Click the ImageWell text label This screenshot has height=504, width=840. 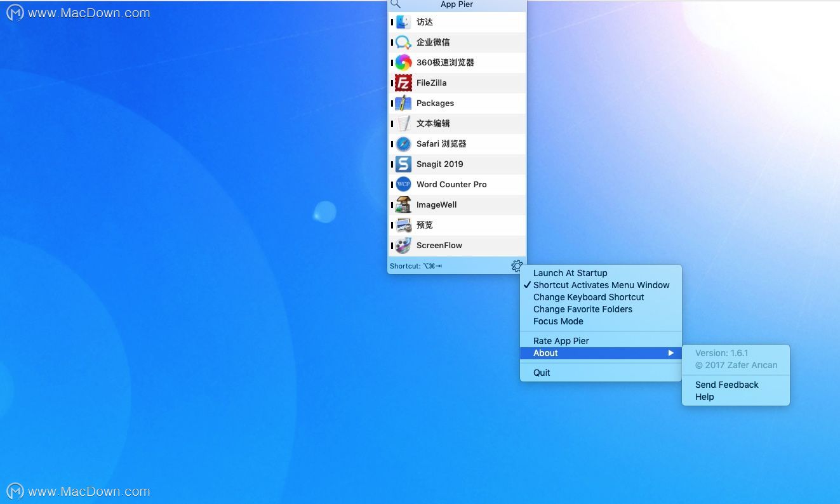pyautogui.click(x=436, y=205)
